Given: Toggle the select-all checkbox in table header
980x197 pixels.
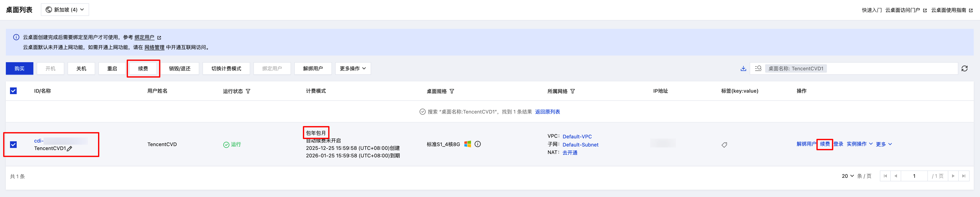Looking at the screenshot, I should coord(13,91).
